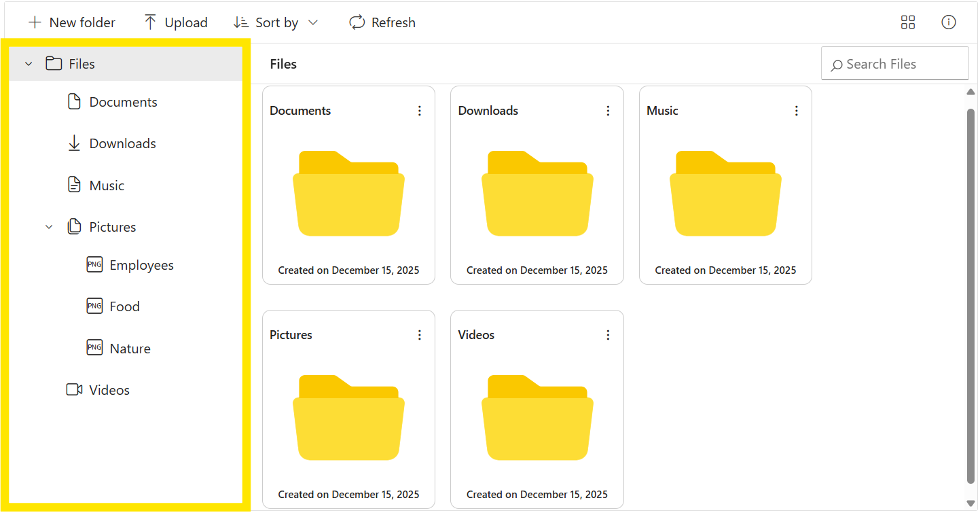
Task: Select the Videos camera icon in the sidebar
Action: pyautogui.click(x=73, y=389)
